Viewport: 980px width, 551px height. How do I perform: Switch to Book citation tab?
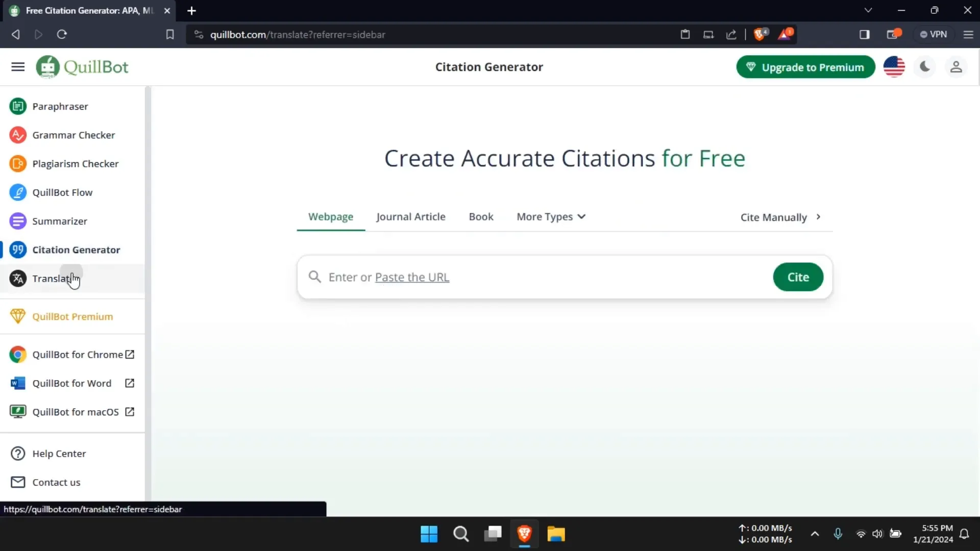coord(481,217)
